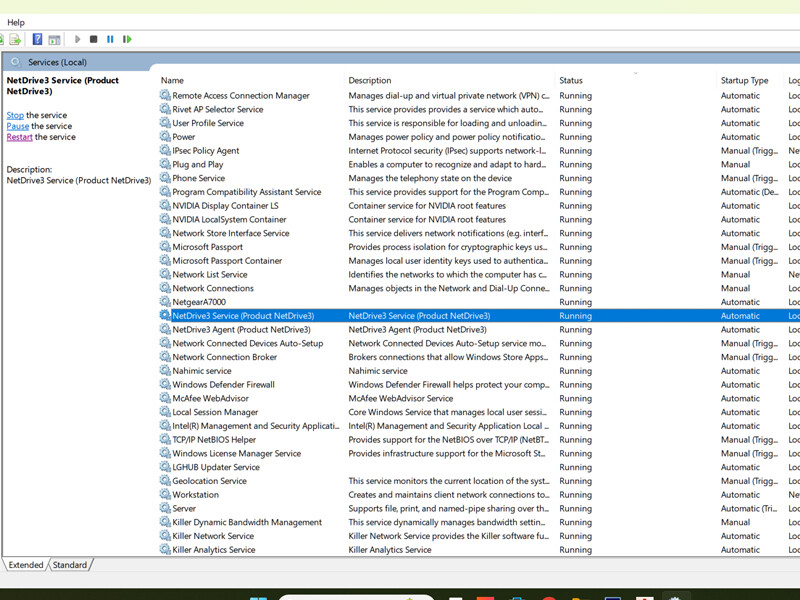Sort by the Startup Type column header

(744, 81)
